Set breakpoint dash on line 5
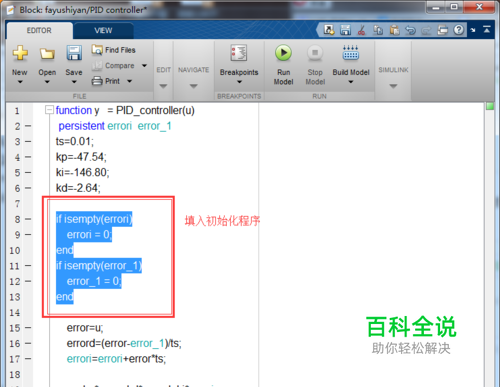 pos(28,173)
